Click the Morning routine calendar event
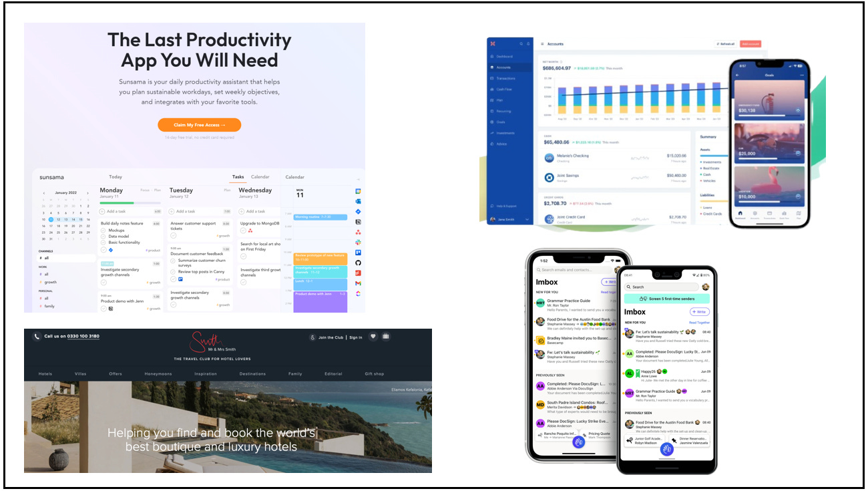Viewport: 868px width, 491px height. point(320,217)
